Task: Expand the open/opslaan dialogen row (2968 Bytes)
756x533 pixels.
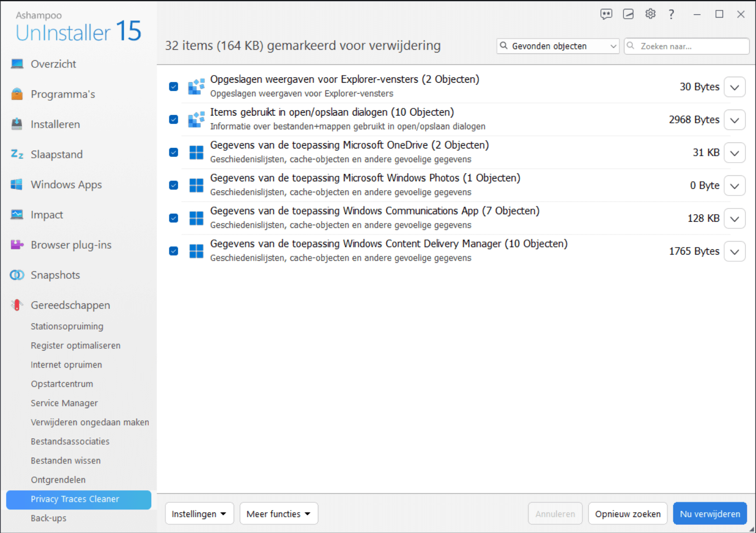Action: pos(735,120)
